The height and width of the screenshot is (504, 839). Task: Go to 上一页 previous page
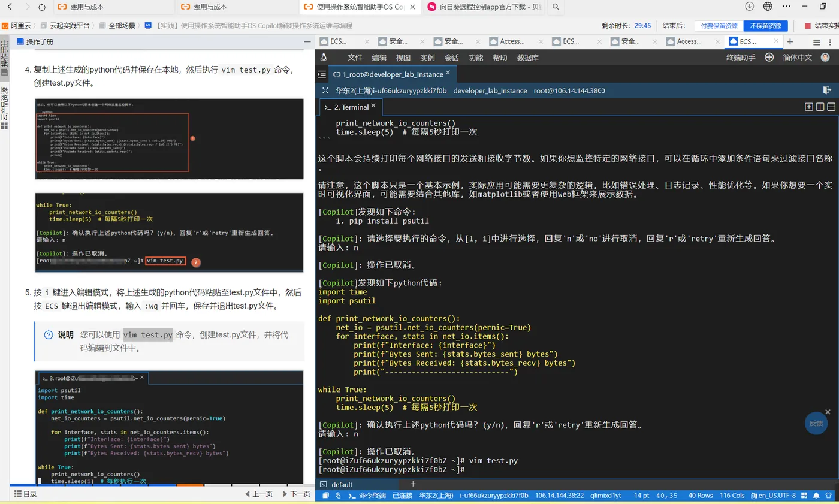point(259,494)
